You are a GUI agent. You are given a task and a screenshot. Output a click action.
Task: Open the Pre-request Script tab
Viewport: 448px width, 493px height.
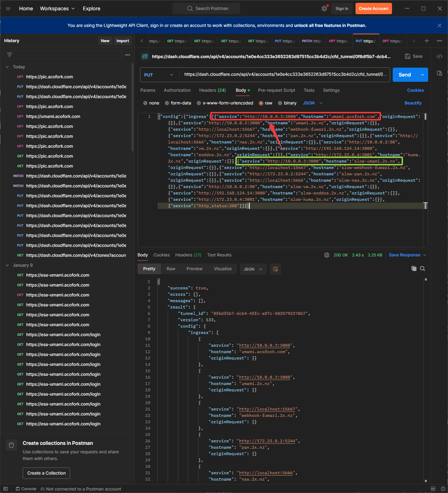[x=276, y=90]
